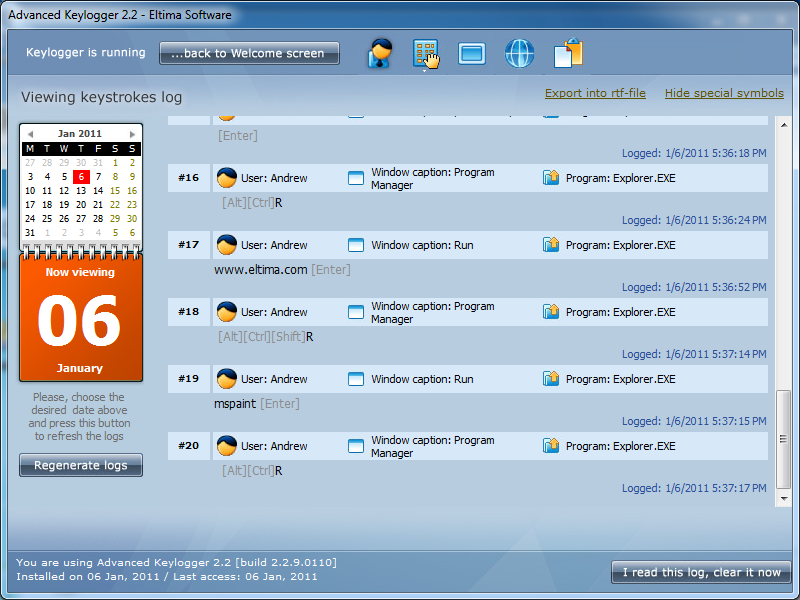Click 'Keylogger is running' status text
The image size is (800, 600).
[x=86, y=53]
